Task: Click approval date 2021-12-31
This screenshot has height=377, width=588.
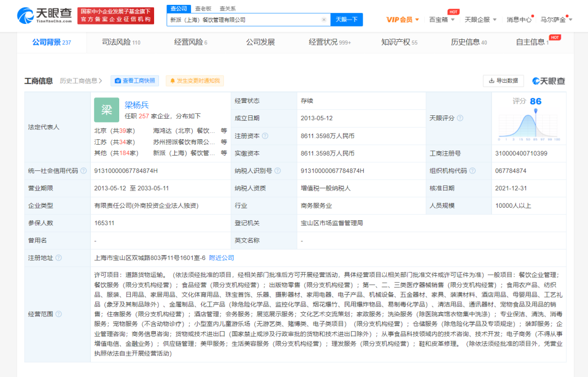Action: click(511, 188)
